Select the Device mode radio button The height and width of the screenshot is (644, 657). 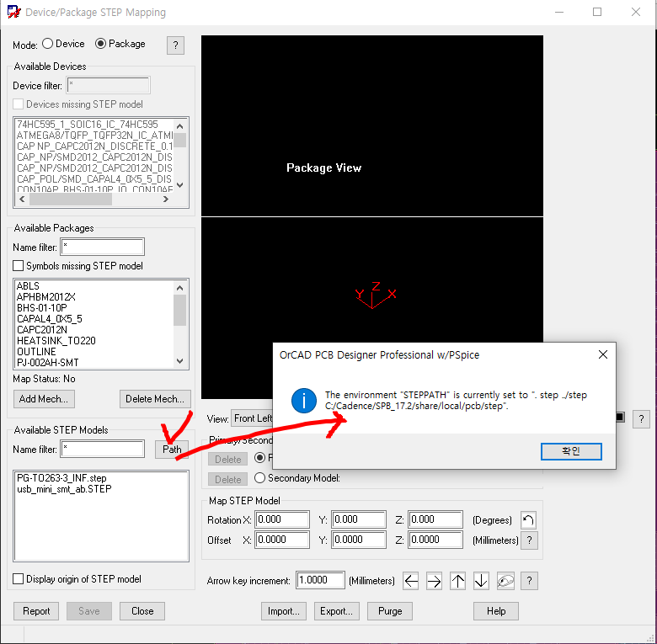click(x=48, y=44)
